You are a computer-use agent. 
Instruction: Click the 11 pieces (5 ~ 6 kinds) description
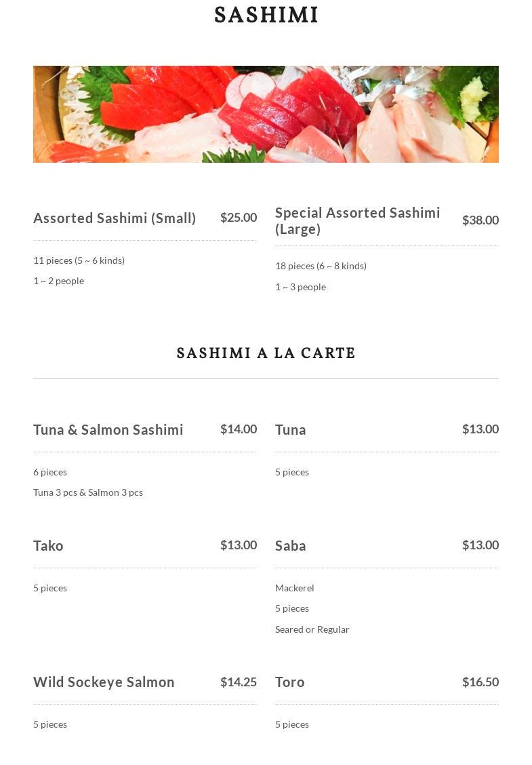coord(79,260)
